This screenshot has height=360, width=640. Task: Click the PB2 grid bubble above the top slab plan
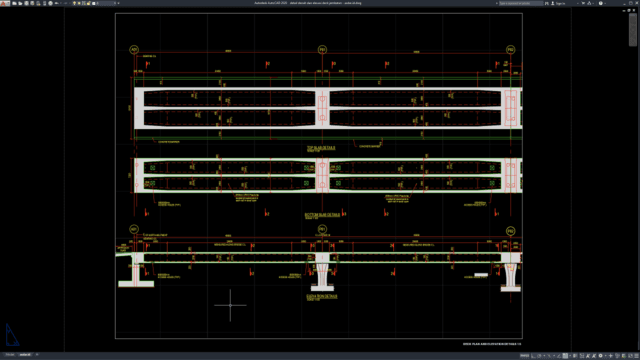click(x=510, y=50)
